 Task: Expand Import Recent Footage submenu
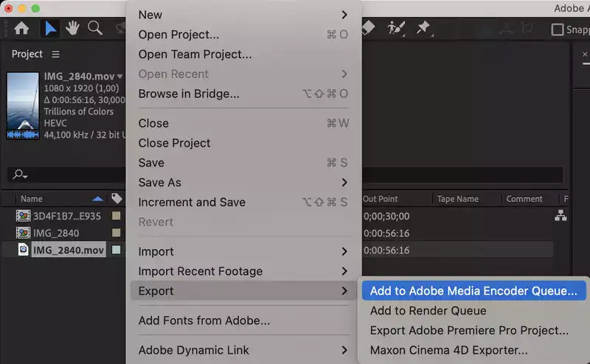coord(243,271)
